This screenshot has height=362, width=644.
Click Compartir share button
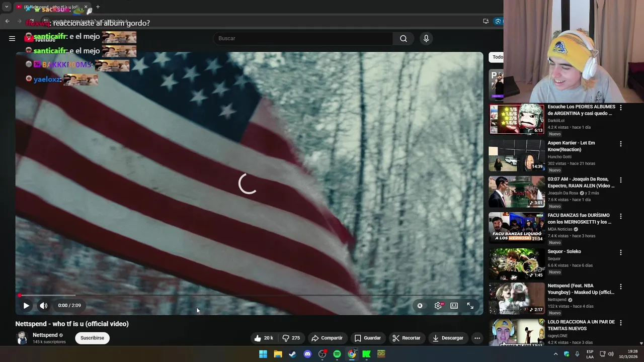(x=327, y=338)
